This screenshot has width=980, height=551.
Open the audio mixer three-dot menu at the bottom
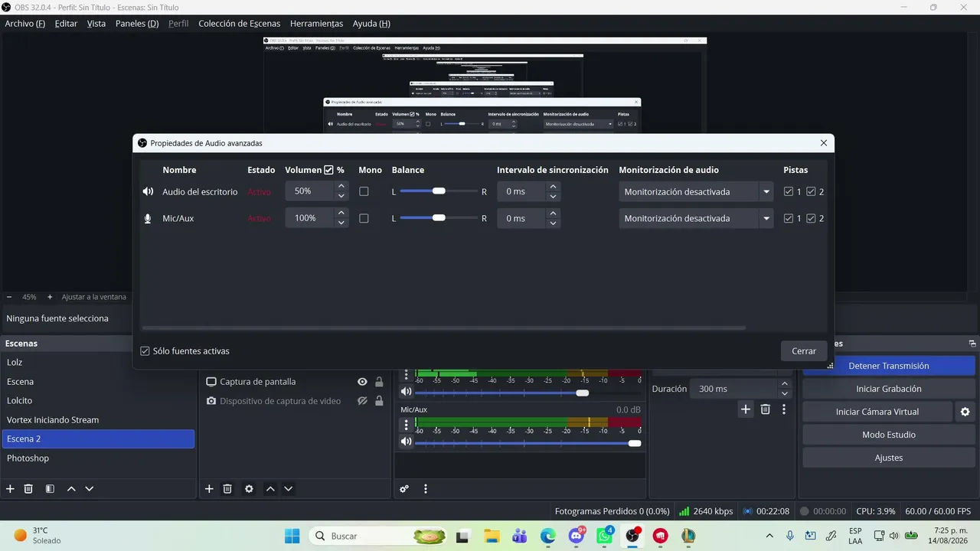426,489
